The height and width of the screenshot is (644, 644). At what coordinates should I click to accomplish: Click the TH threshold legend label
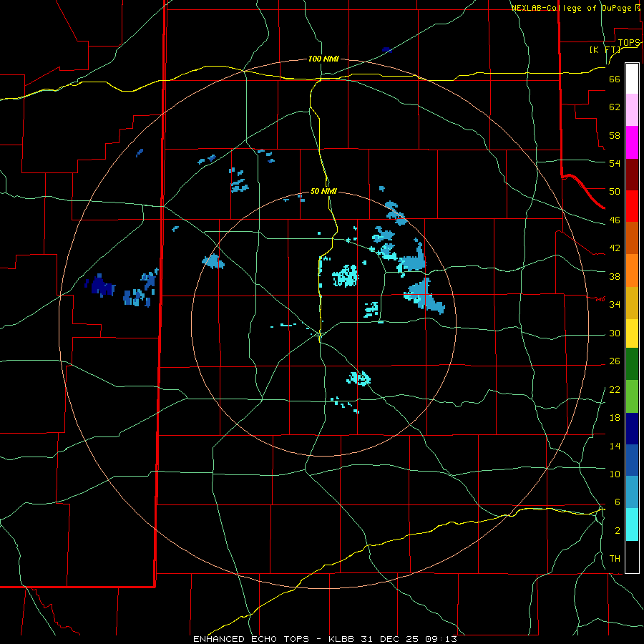click(x=615, y=559)
